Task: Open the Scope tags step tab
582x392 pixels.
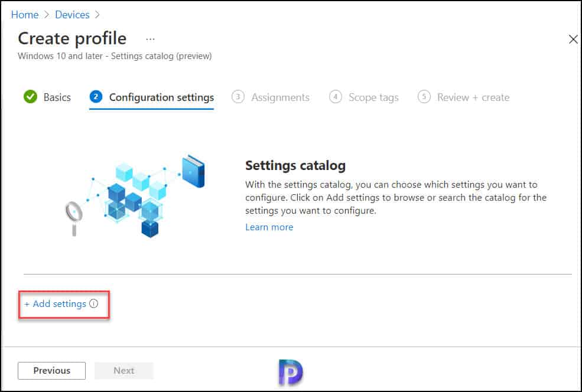Action: [x=364, y=97]
